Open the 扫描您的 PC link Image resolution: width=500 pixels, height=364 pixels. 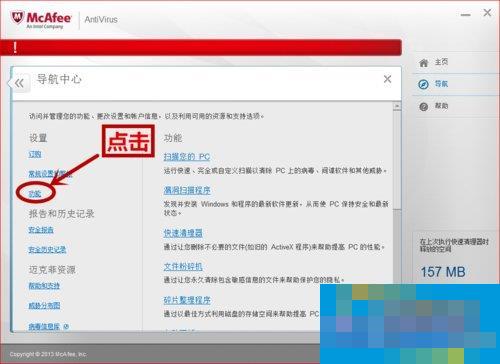click(x=187, y=157)
